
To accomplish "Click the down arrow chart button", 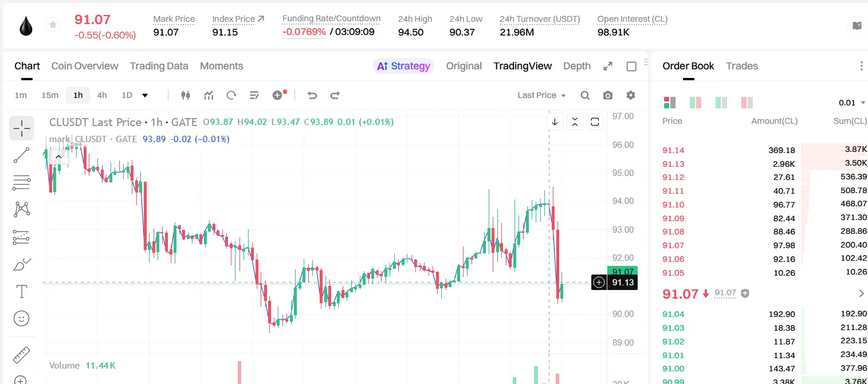I will pos(555,122).
